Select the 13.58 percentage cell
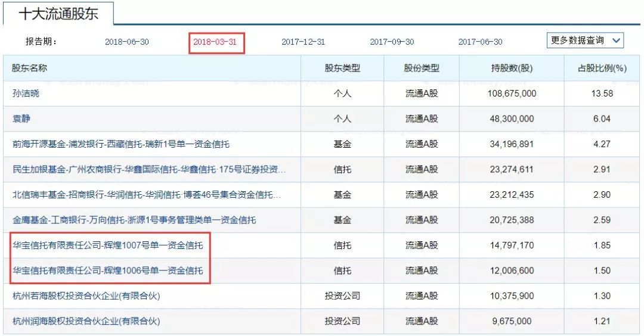The height and width of the screenshot is (336, 644). click(x=602, y=94)
